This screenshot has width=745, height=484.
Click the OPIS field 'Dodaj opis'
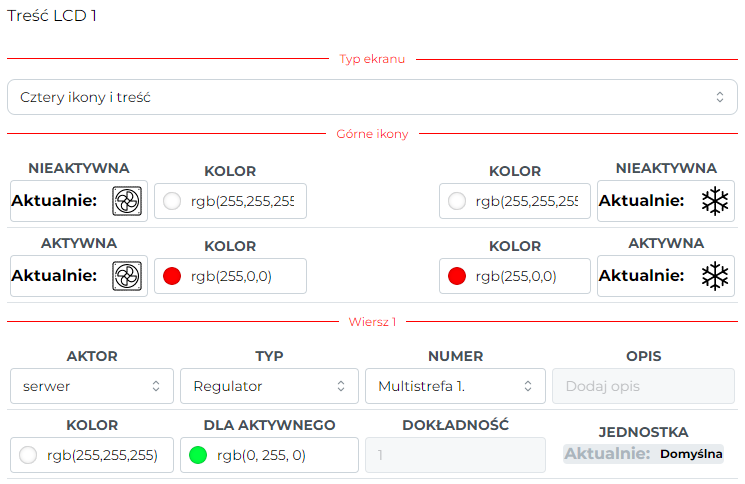643,386
